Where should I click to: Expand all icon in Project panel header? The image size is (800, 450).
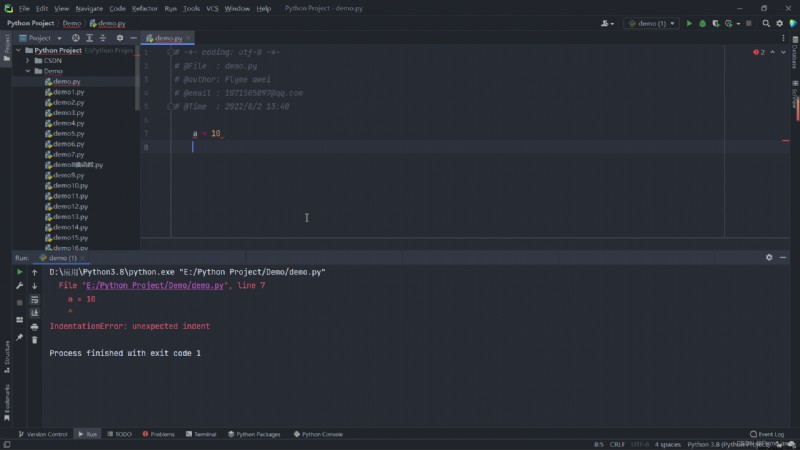(x=89, y=38)
